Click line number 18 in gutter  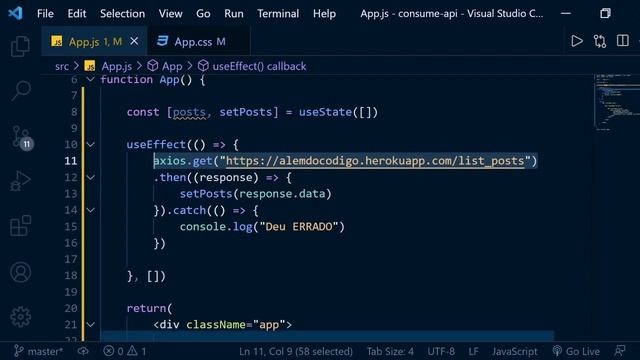(x=71, y=276)
